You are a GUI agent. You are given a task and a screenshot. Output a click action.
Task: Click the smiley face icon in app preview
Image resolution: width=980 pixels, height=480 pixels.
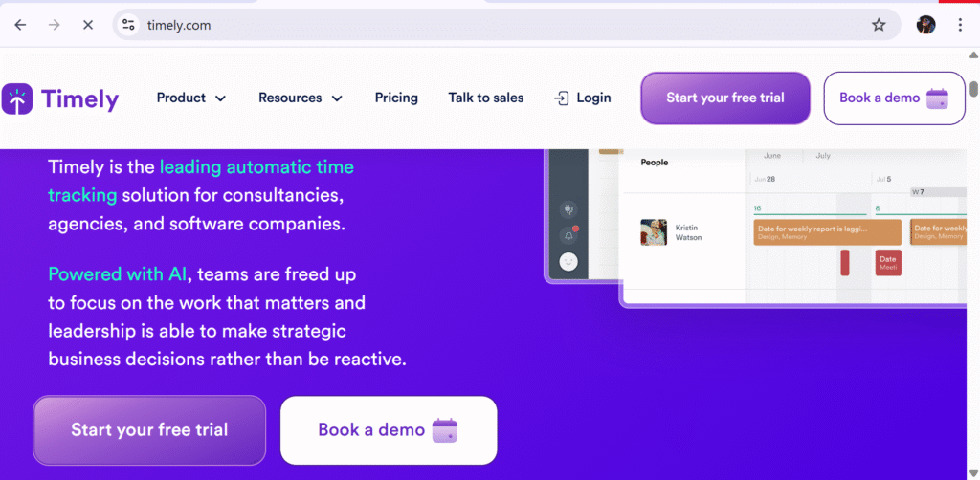point(568,262)
